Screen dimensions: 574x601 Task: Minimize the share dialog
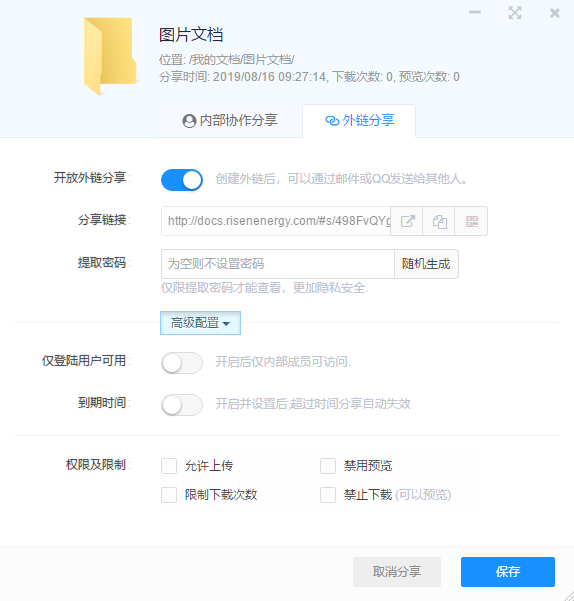pos(475,12)
